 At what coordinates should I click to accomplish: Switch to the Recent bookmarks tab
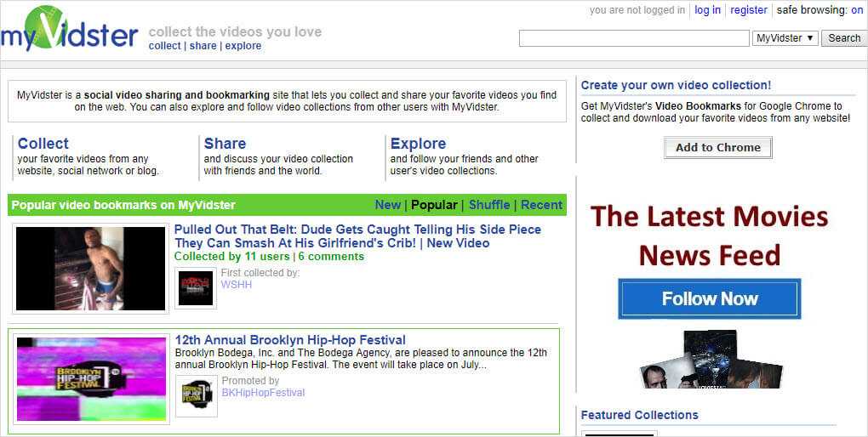(x=541, y=205)
